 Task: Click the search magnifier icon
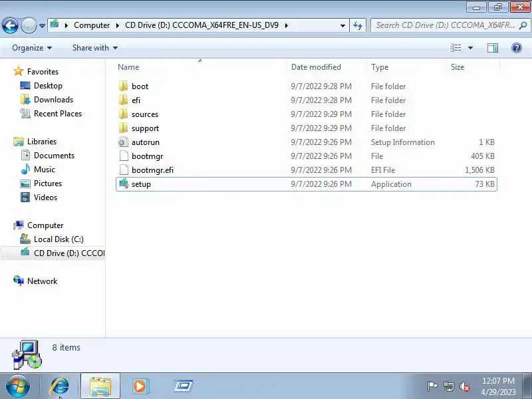[x=523, y=25]
